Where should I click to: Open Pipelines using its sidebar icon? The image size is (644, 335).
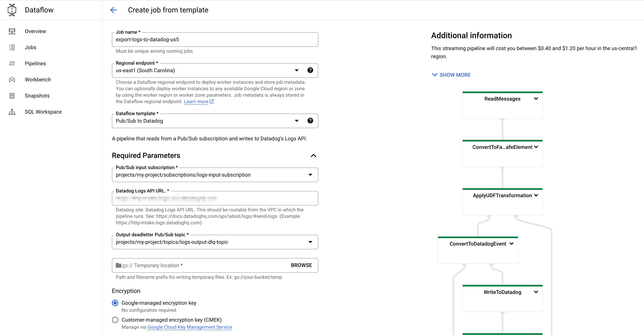click(12, 63)
